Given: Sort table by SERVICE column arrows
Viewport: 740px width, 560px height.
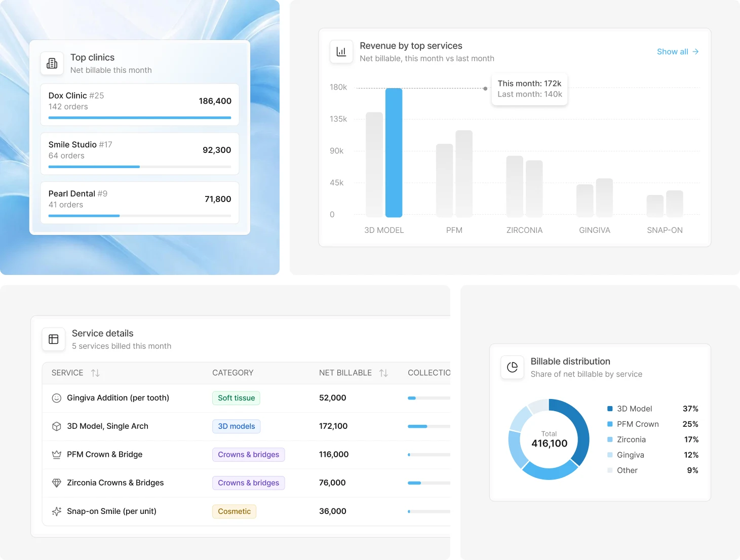Looking at the screenshot, I should [x=95, y=373].
